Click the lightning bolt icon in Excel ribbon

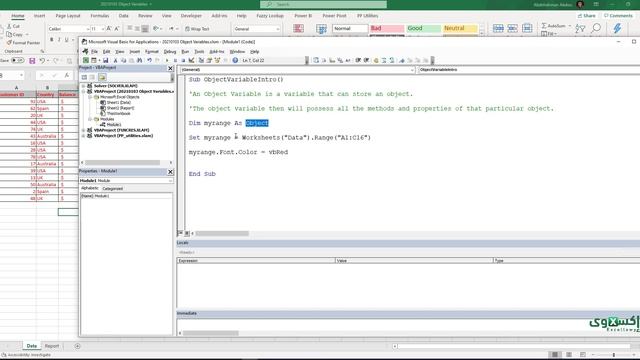[617, 28]
